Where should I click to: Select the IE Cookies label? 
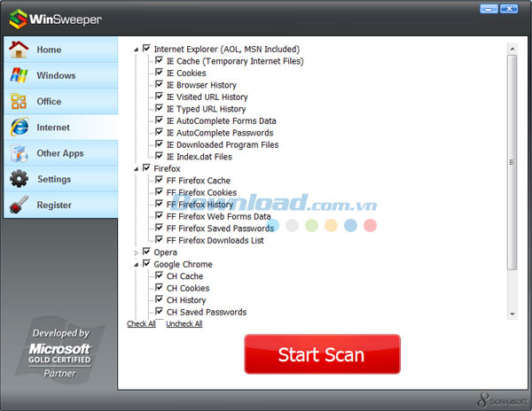(186, 74)
